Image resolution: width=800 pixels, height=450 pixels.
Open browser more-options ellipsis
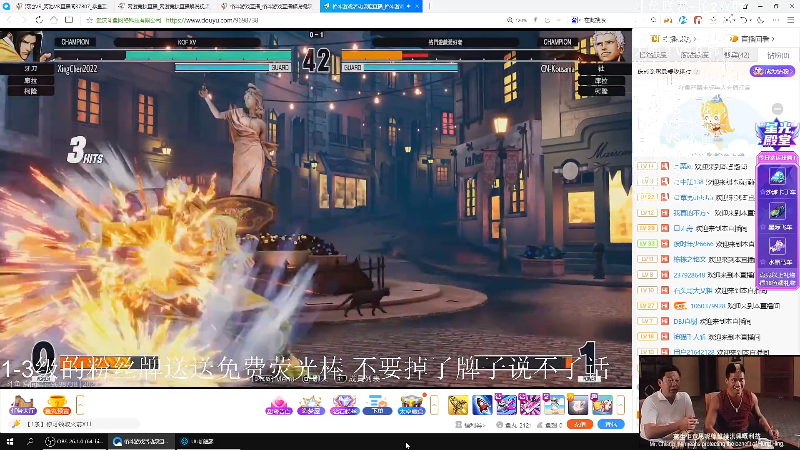(776, 20)
